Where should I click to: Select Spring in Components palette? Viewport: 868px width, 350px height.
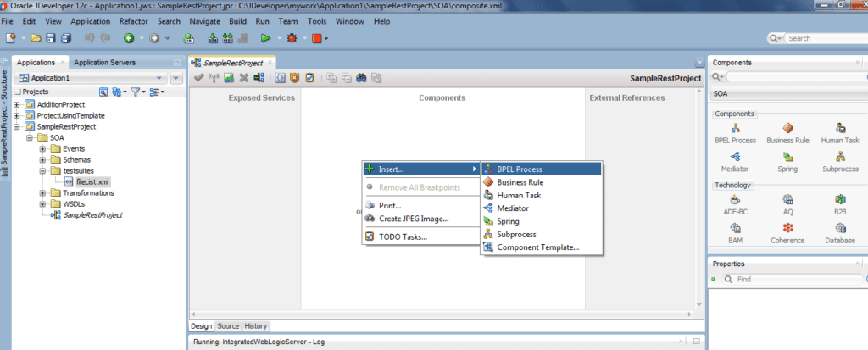787,162
